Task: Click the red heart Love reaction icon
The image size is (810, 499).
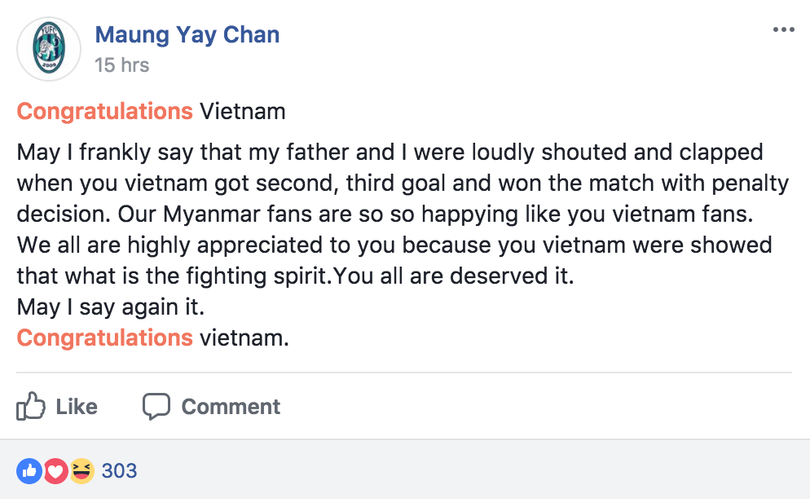Action: pos(54,471)
